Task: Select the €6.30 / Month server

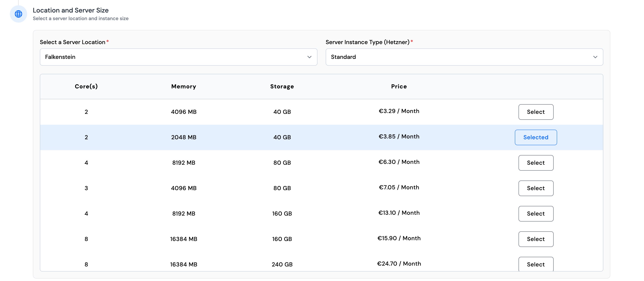Action: click(536, 163)
